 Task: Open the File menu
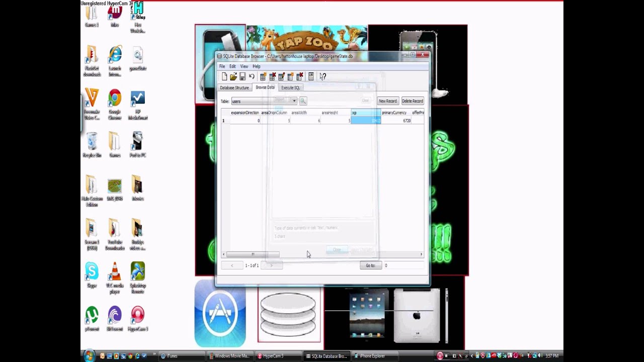pos(222,66)
